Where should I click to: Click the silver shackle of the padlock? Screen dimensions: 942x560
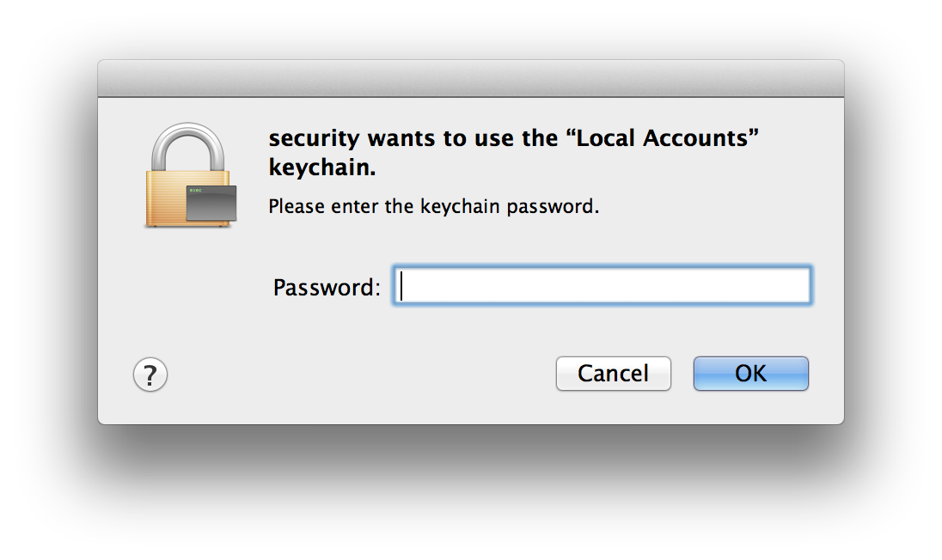click(188, 147)
